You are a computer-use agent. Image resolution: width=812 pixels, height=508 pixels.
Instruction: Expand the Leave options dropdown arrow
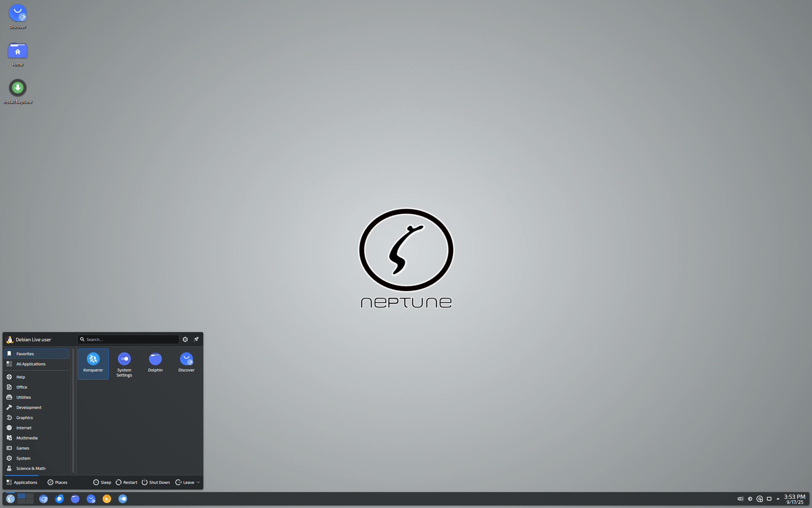point(198,483)
